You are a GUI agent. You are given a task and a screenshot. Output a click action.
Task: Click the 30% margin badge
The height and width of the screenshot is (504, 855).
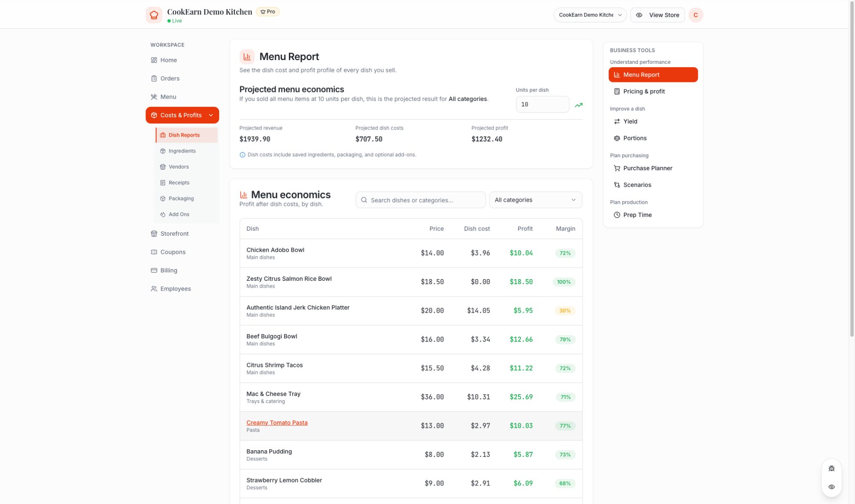tap(565, 311)
